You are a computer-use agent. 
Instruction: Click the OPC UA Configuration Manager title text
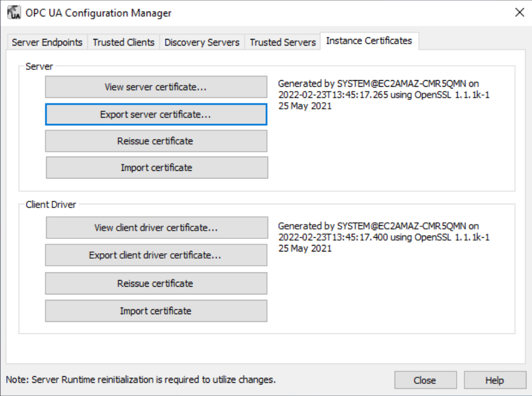coord(98,13)
